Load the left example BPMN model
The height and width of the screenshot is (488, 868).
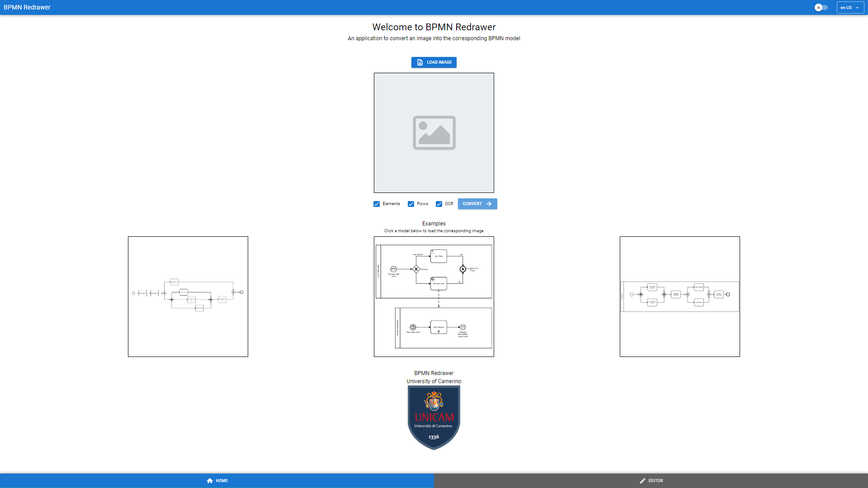click(x=188, y=296)
